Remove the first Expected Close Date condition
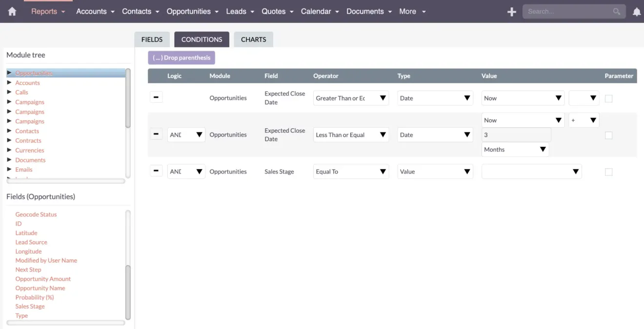Viewport: 644px width, 329px height. (x=156, y=97)
